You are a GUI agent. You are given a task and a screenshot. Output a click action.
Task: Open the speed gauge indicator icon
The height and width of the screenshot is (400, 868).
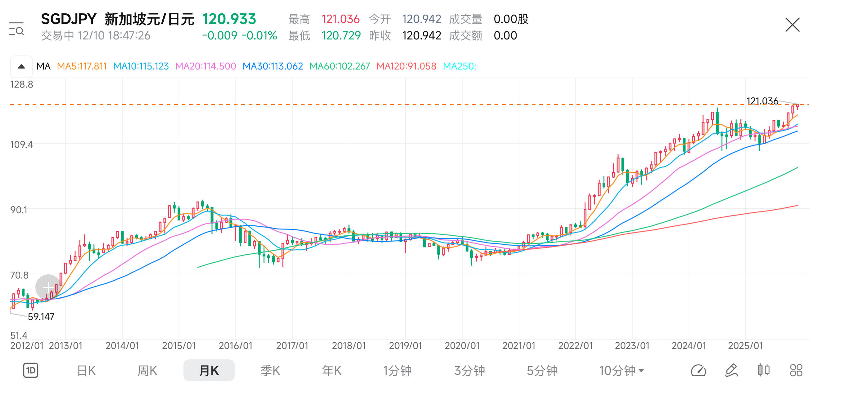(698, 370)
